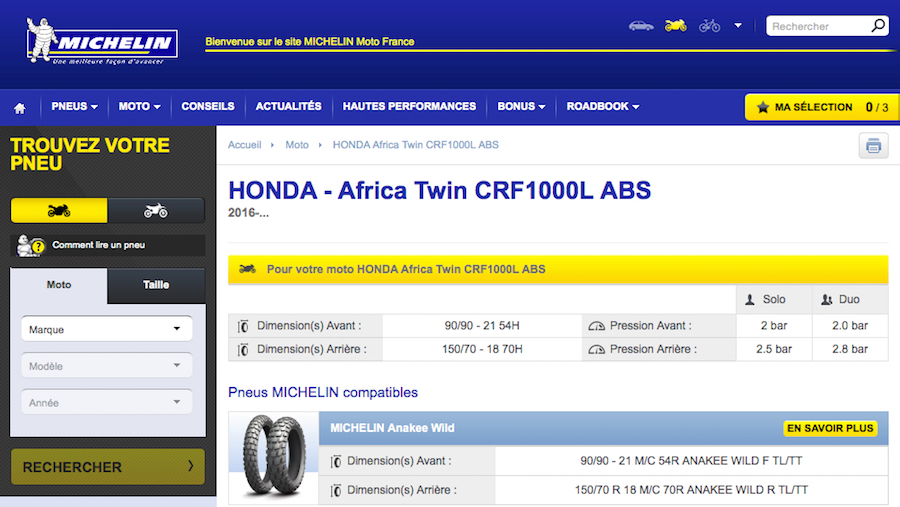Select the yellow road motorcycle toggle
Viewport: 900px width, 507px height.
(59, 211)
